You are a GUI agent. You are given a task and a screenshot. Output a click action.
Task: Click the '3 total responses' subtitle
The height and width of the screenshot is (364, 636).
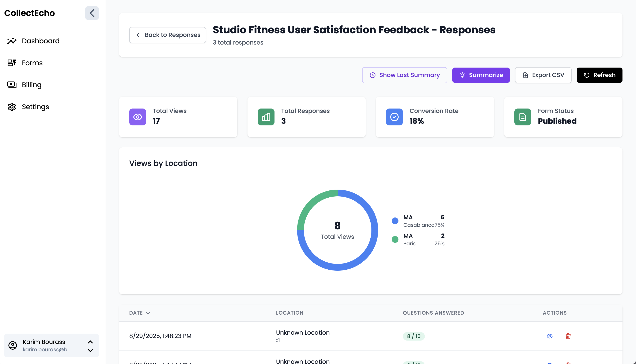pyautogui.click(x=238, y=42)
